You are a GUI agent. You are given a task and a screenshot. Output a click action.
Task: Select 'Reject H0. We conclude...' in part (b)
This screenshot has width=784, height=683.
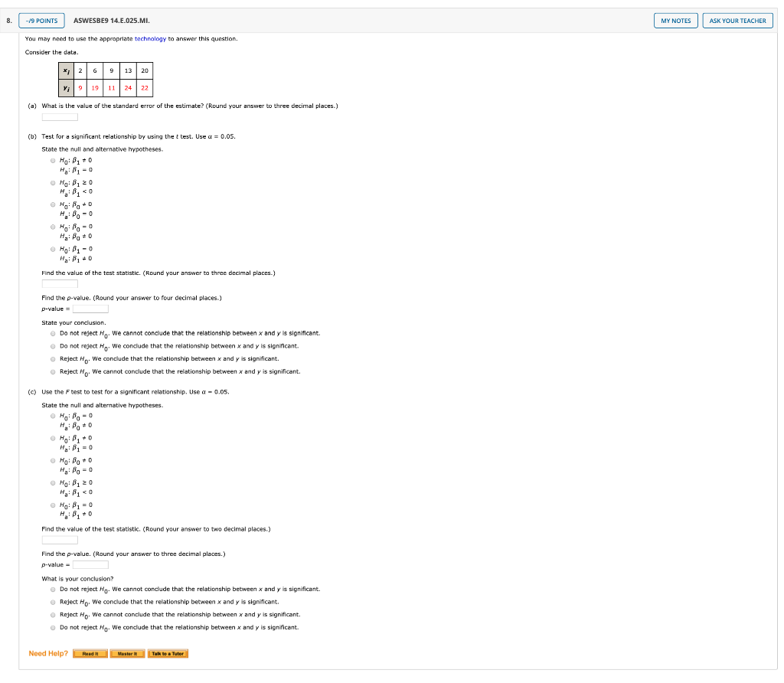point(52,358)
